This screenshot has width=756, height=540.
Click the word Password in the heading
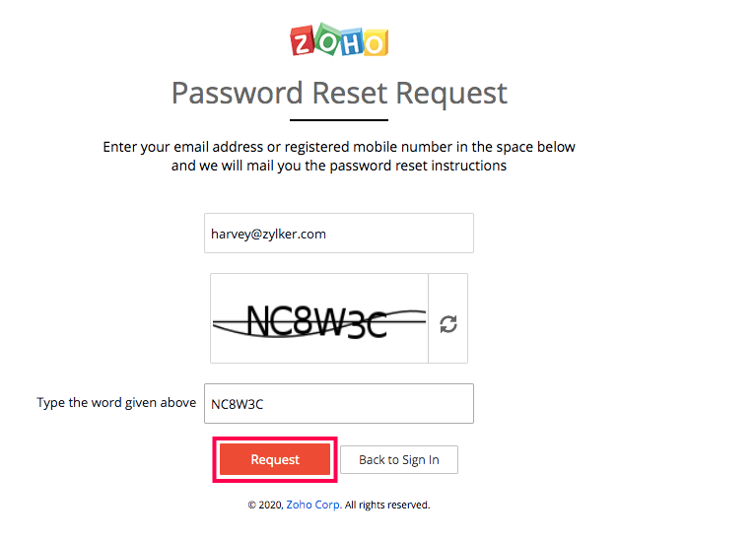(x=238, y=94)
